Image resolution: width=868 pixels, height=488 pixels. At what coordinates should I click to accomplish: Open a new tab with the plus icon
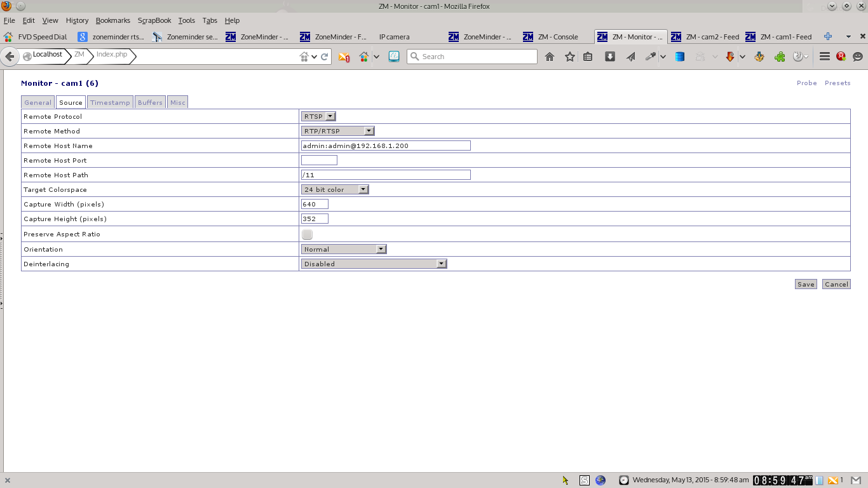pyautogui.click(x=828, y=36)
